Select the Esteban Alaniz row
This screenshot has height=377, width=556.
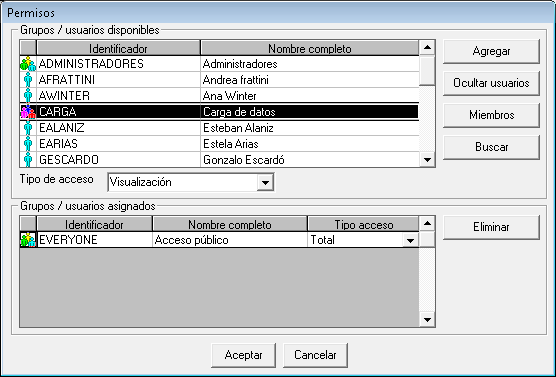point(219,128)
